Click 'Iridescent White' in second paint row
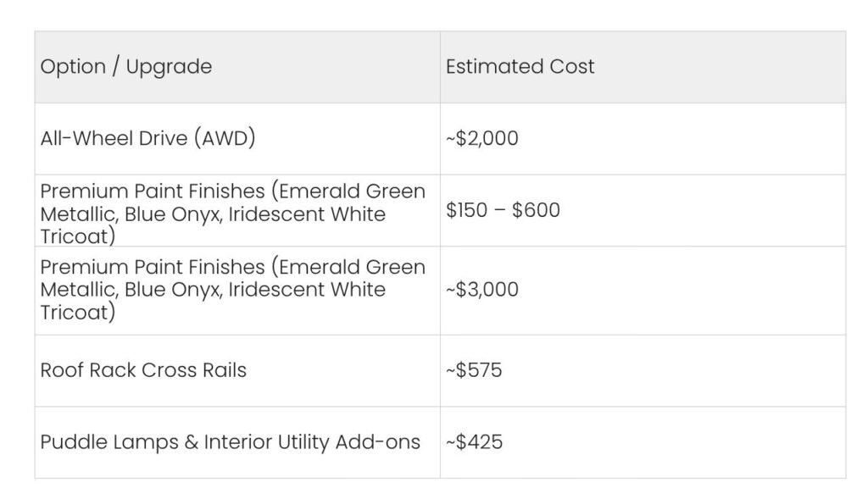 tap(307, 290)
